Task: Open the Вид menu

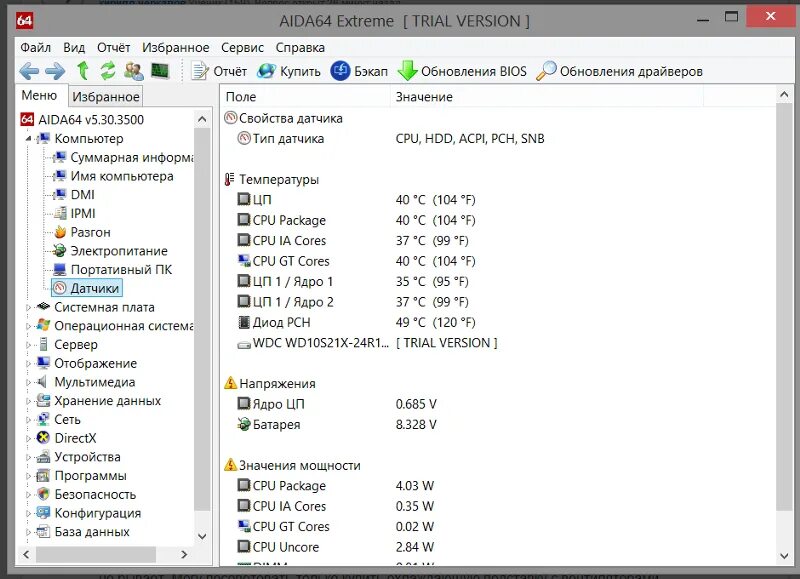Action: click(74, 47)
